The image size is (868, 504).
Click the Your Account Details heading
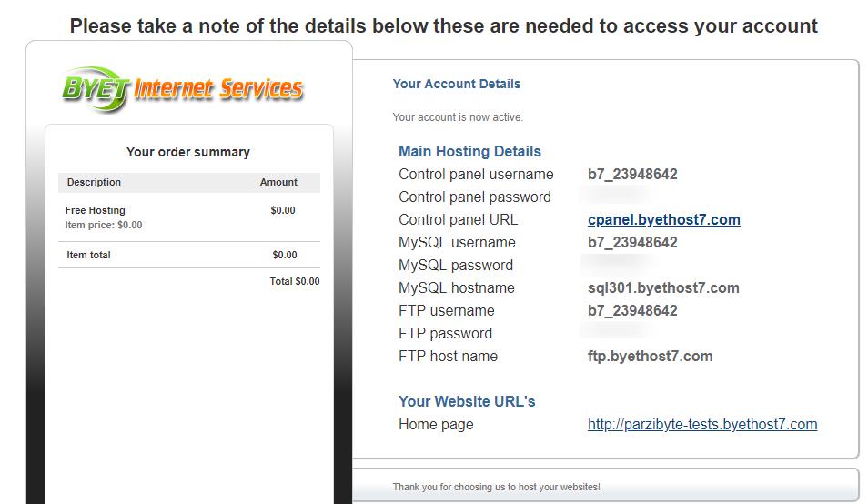pos(457,84)
